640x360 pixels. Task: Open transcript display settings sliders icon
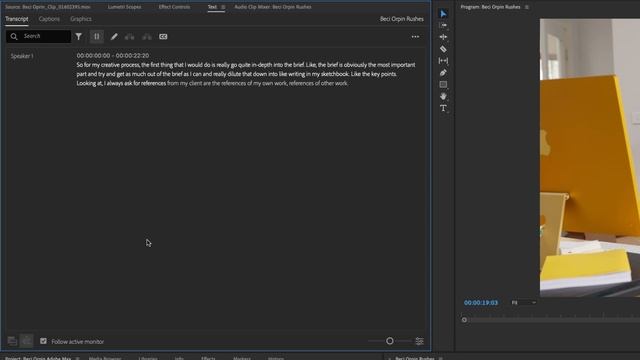click(x=419, y=341)
